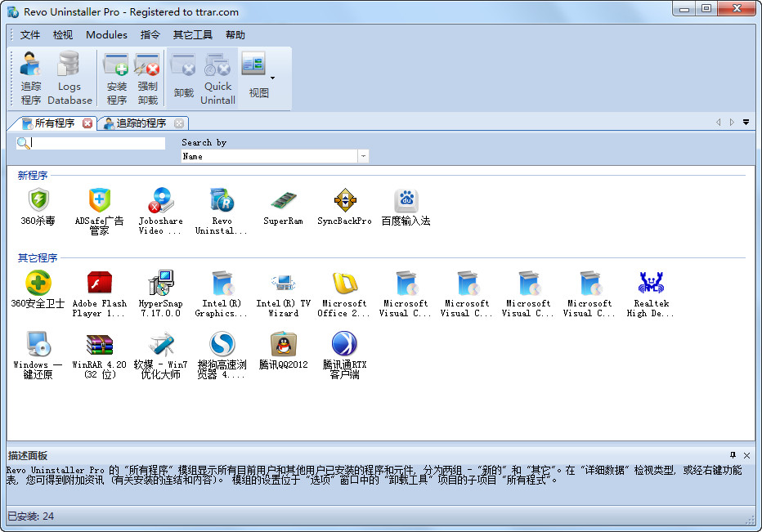The image size is (762, 532).
Task: Select the Realtek High Definition icon
Action: click(x=651, y=294)
